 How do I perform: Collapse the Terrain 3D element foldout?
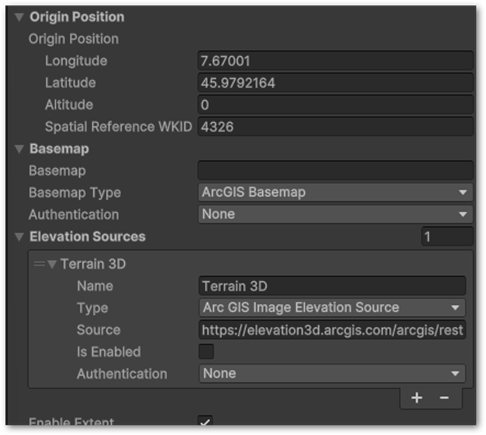[x=52, y=264]
